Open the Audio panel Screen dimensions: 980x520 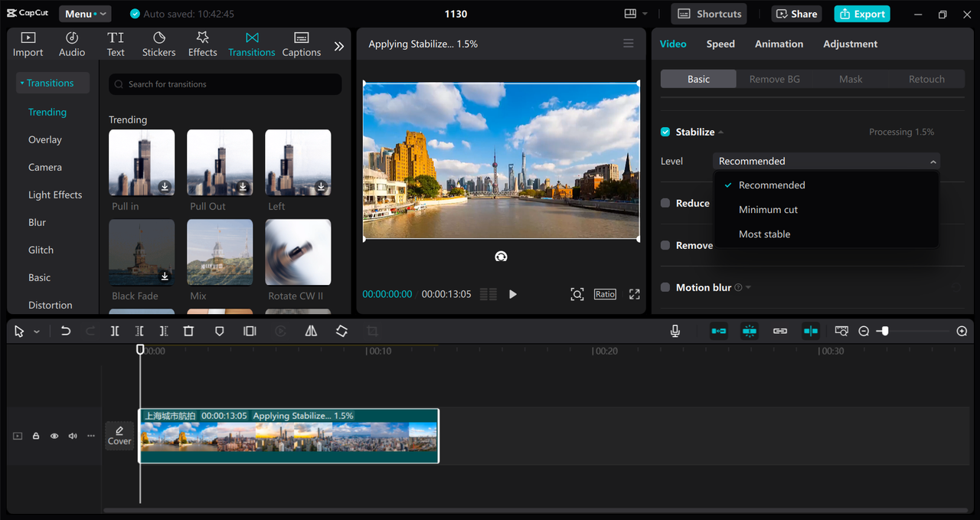(72, 44)
